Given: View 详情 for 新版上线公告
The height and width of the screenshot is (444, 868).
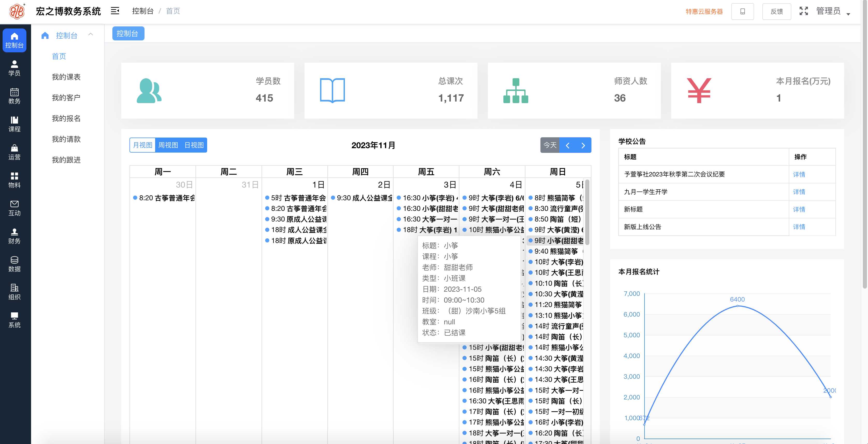Looking at the screenshot, I should click(x=799, y=227).
